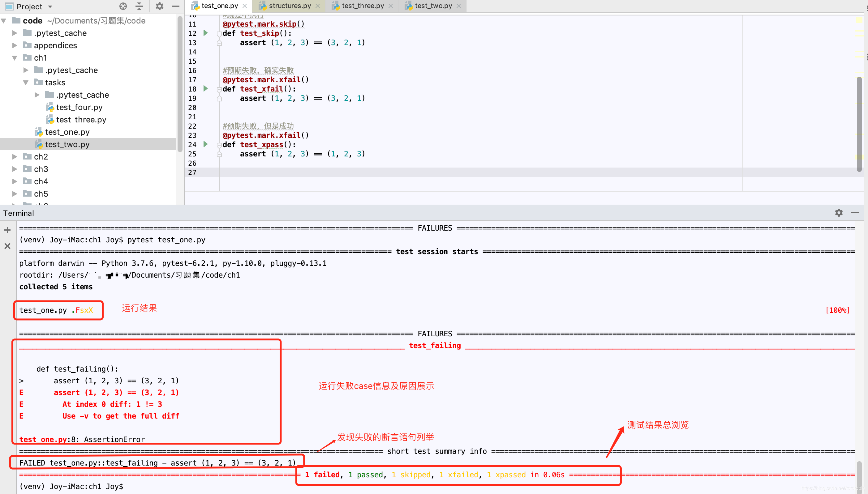Click the 'short test summary info' heading
Image resolution: width=868 pixels, height=494 pixels.
(x=437, y=451)
